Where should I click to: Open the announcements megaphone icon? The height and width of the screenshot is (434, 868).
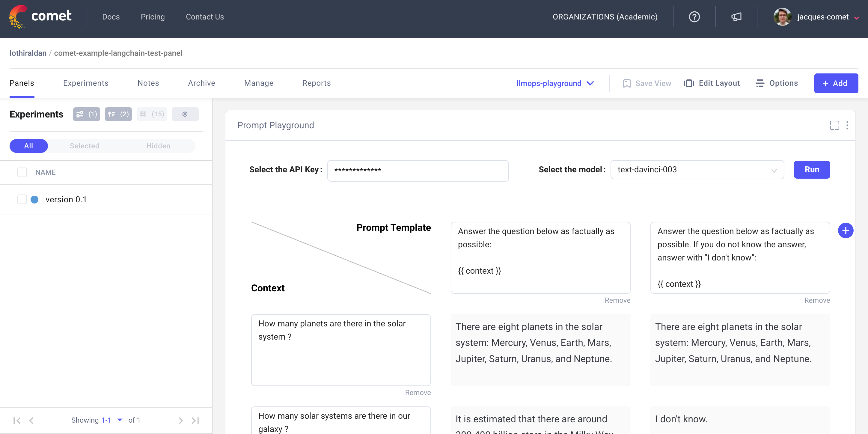click(x=736, y=17)
